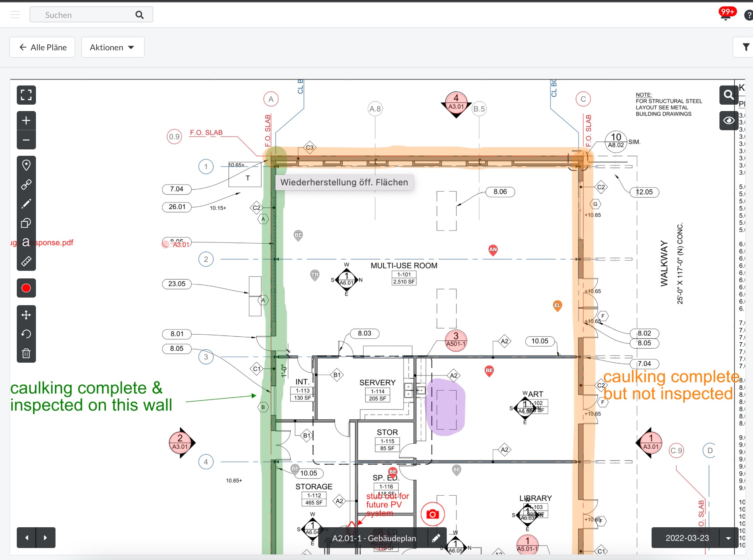Viewport: 753px width, 560px height.
Task: Enter fullscreen mode for the plan
Action: [x=26, y=95]
